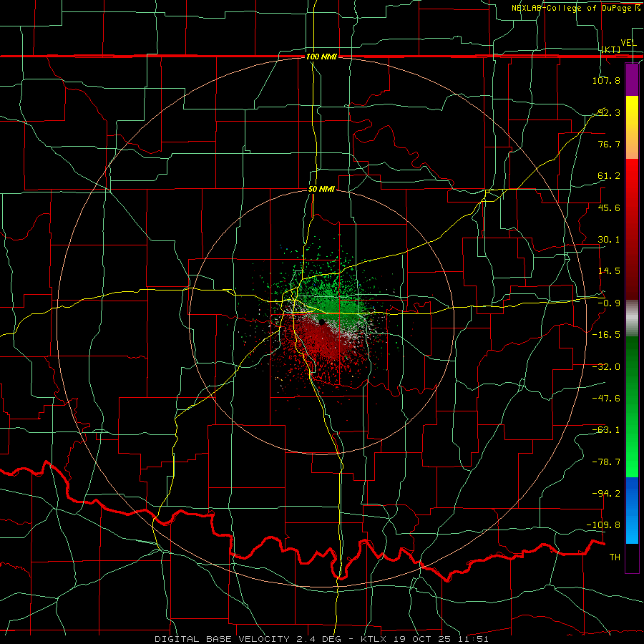Image resolution: width=644 pixels, height=644 pixels.
Task: Select the -63.1 legend value
Action: click(606, 430)
